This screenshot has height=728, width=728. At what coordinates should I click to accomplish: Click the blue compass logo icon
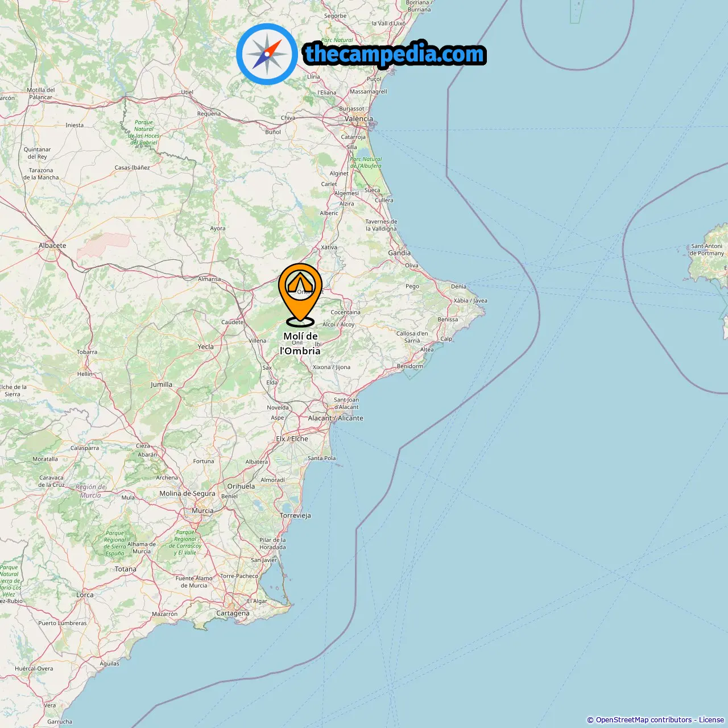click(267, 54)
